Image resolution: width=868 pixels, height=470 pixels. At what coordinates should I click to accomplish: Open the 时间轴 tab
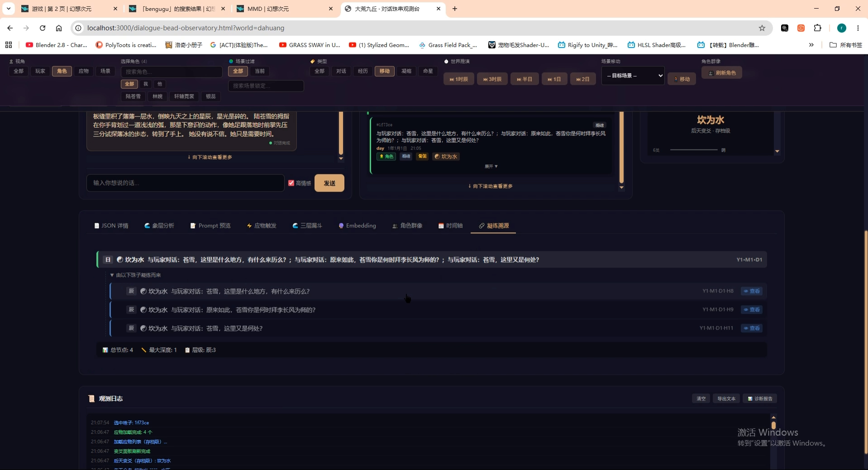tap(451, 225)
